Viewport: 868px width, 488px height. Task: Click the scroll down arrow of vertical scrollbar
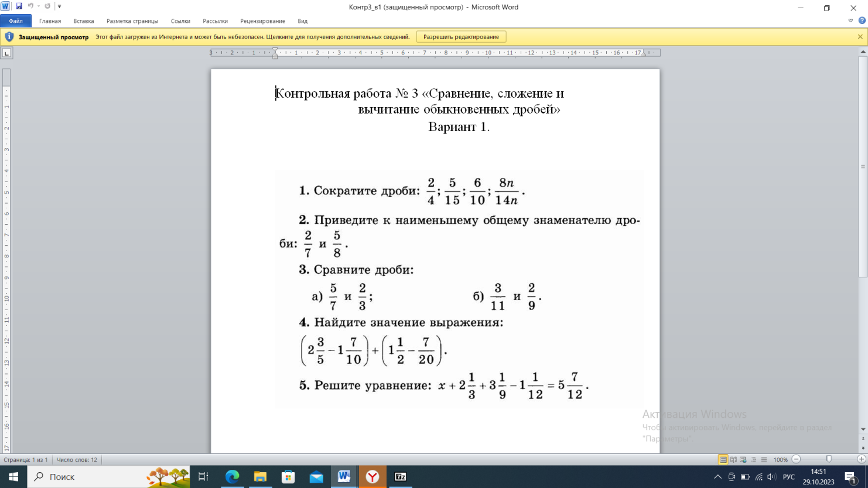coord(863,429)
